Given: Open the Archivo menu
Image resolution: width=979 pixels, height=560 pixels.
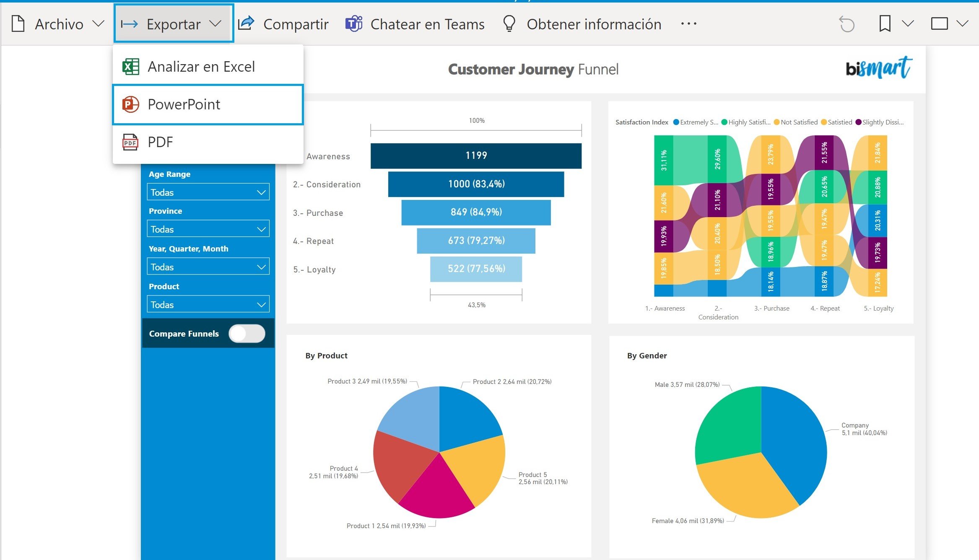Looking at the screenshot, I should point(58,23).
